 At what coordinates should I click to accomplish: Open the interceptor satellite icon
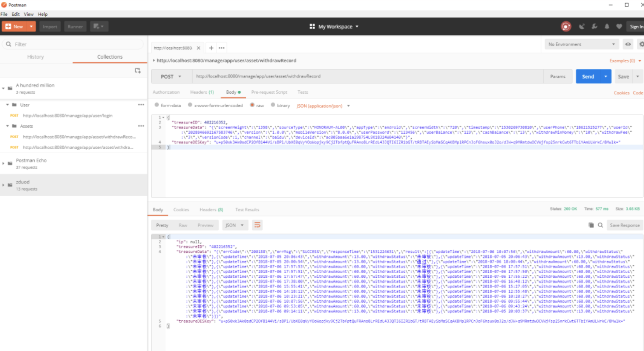click(582, 27)
